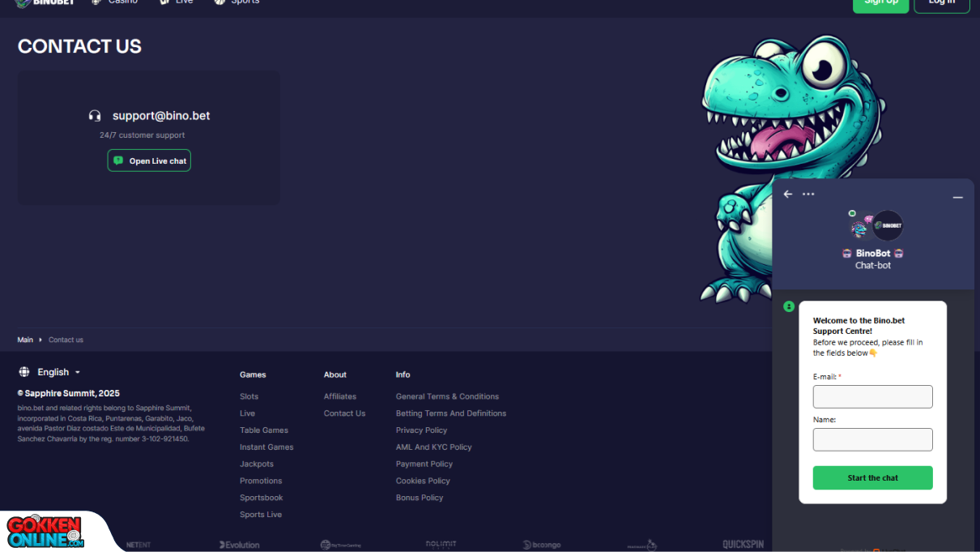Screen dimensions: 980x552
Task: Open the Sports menu in top navigation
Action: click(237, 2)
